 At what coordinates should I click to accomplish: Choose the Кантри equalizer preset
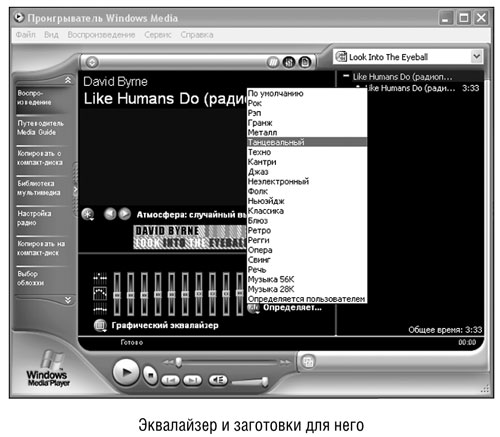click(307, 162)
